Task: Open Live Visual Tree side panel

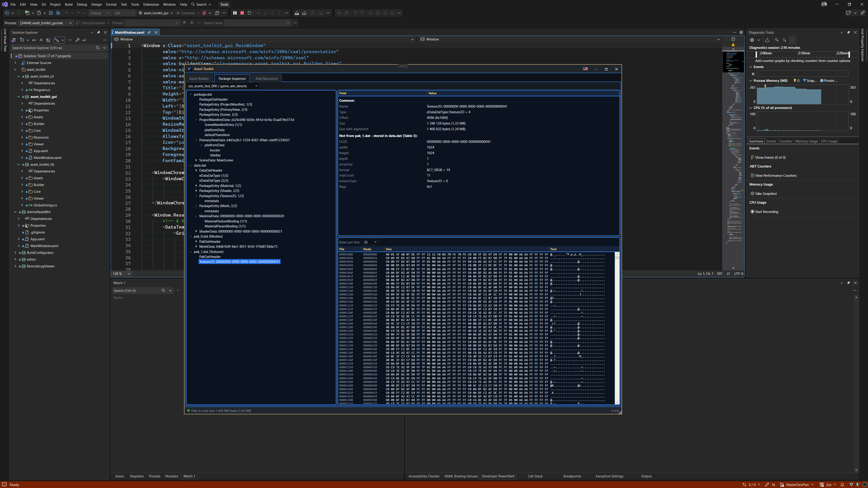Action: pos(5,40)
